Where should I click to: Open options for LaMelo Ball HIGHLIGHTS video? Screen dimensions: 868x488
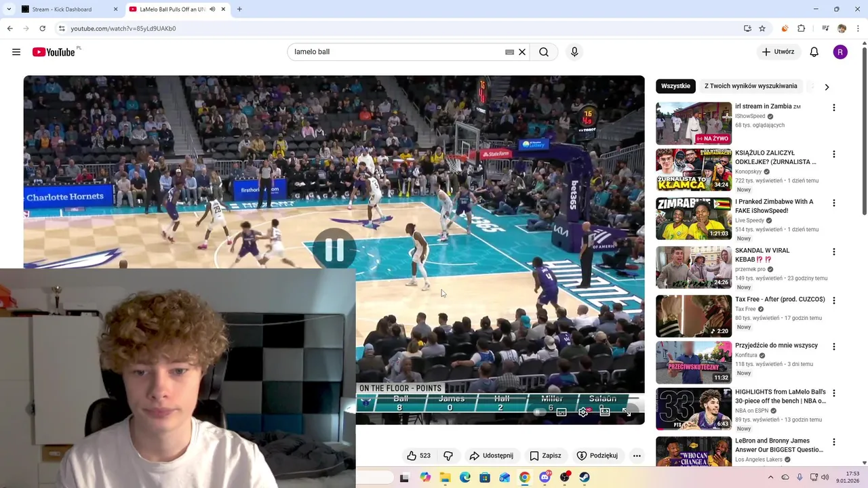tap(833, 394)
